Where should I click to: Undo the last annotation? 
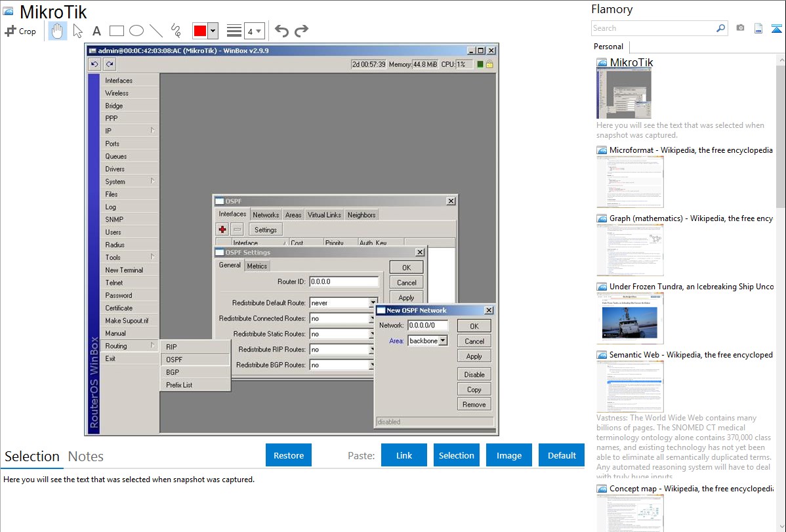[281, 31]
